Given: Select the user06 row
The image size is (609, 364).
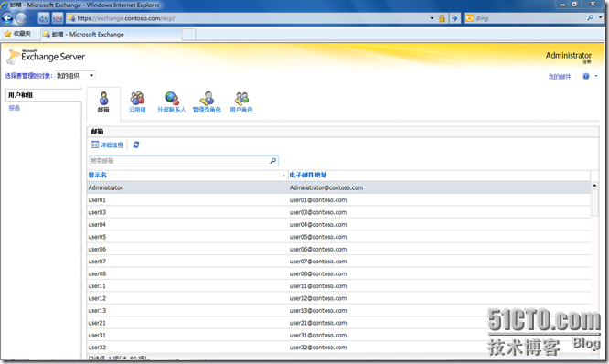Looking at the screenshot, I should (x=338, y=250).
